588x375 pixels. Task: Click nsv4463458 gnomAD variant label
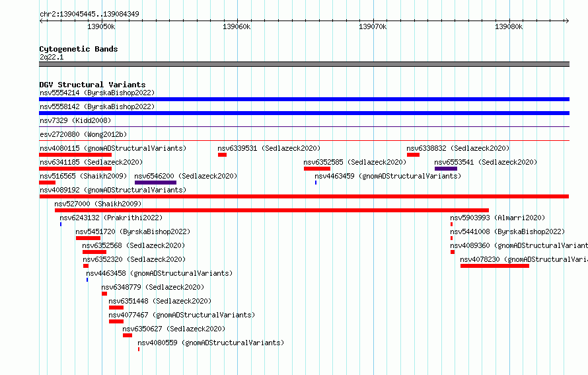click(159, 273)
